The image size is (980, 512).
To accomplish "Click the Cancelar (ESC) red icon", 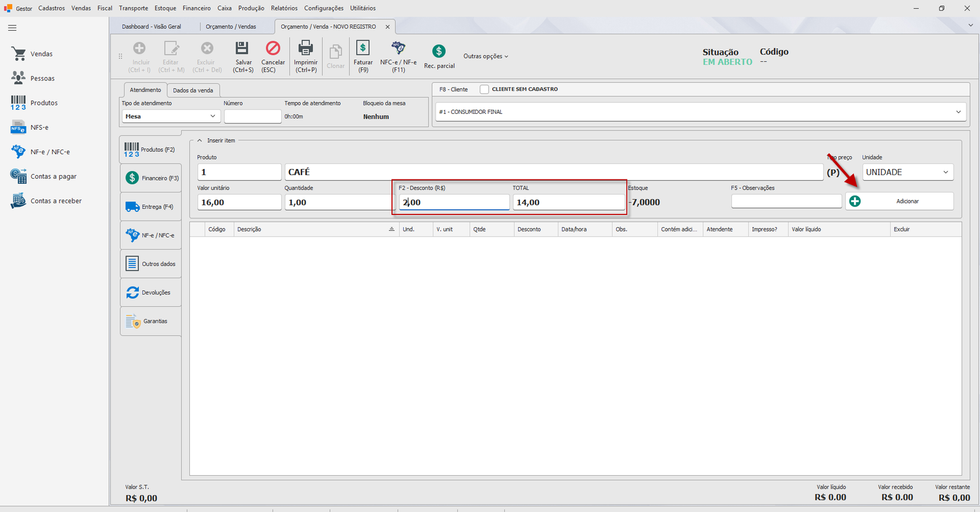I will pos(273,48).
